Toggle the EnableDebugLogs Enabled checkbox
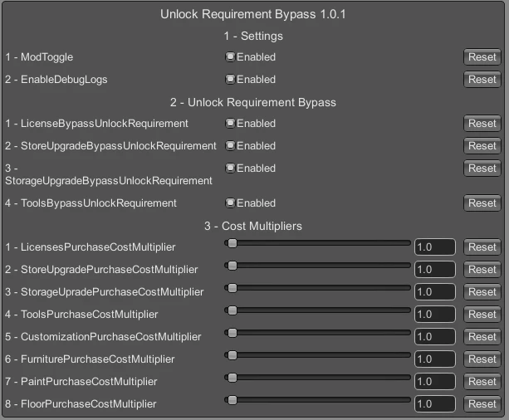Image resolution: width=509 pixels, height=420 pixels. click(230, 80)
